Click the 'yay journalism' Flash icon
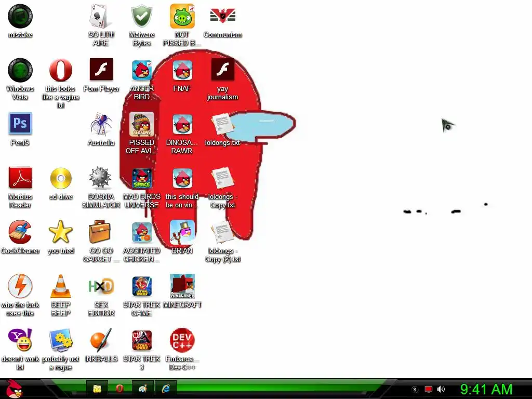The height and width of the screenshot is (399, 532). pos(222,70)
